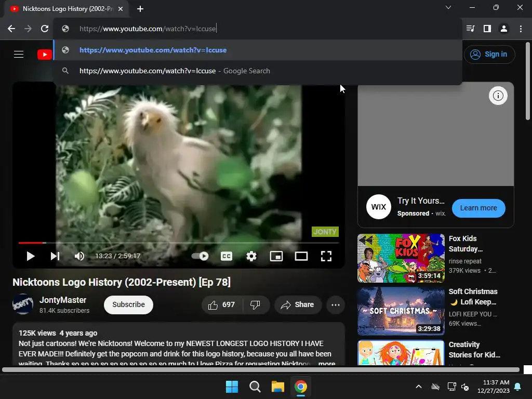Open media controls in Chrome toolbar

470,29
